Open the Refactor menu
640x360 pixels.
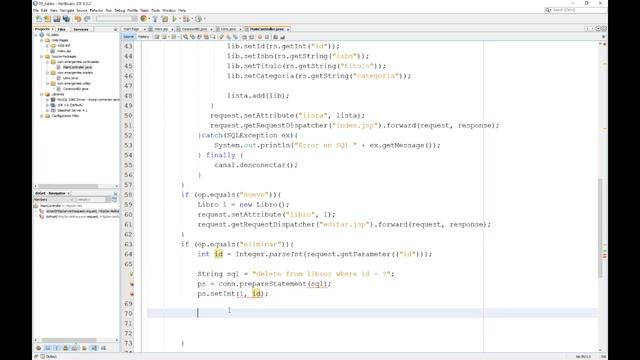pos(96,10)
